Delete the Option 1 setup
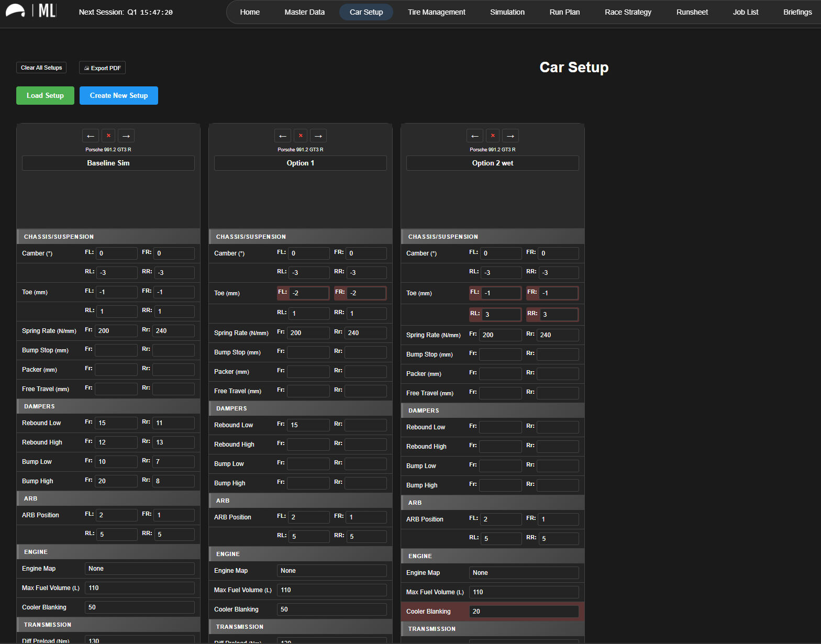The width and height of the screenshot is (821, 644). coord(301,136)
